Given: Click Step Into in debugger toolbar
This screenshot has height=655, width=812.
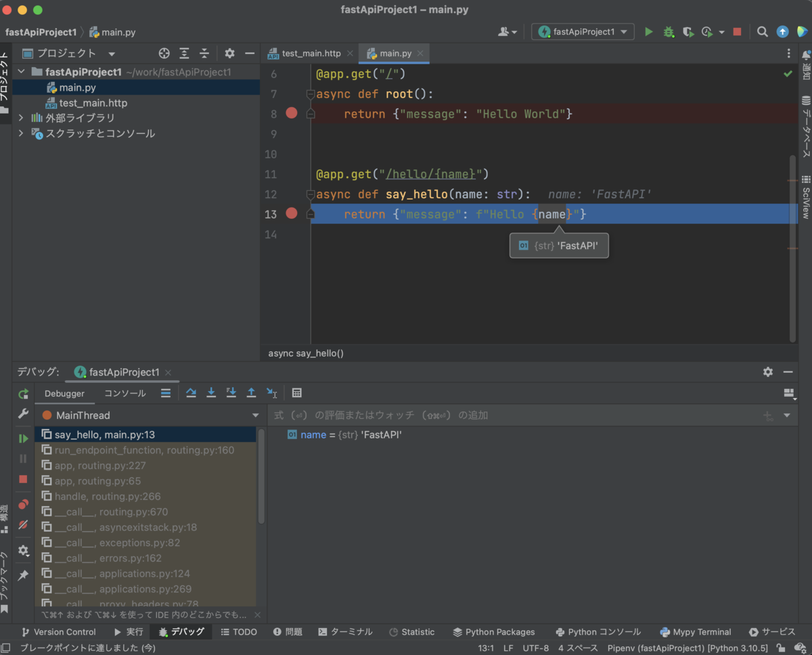Looking at the screenshot, I should tap(211, 392).
